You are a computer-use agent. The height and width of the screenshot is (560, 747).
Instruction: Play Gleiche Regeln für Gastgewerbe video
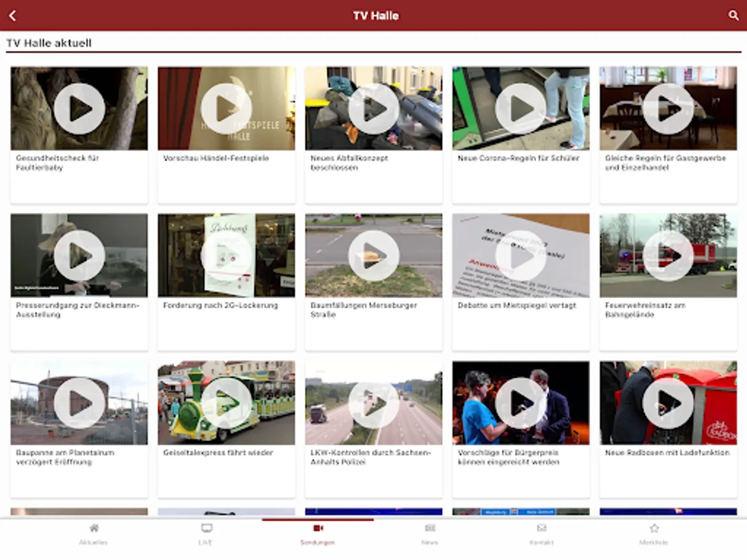click(668, 108)
